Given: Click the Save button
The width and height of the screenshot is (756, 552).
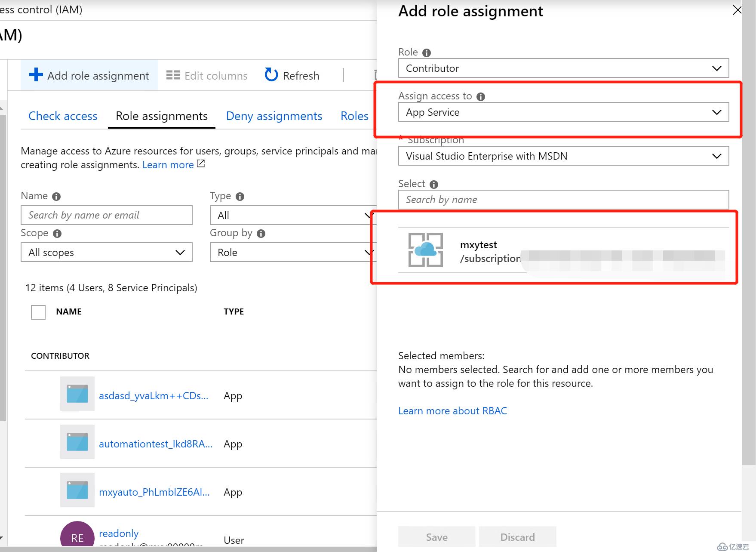Looking at the screenshot, I should point(437,537).
